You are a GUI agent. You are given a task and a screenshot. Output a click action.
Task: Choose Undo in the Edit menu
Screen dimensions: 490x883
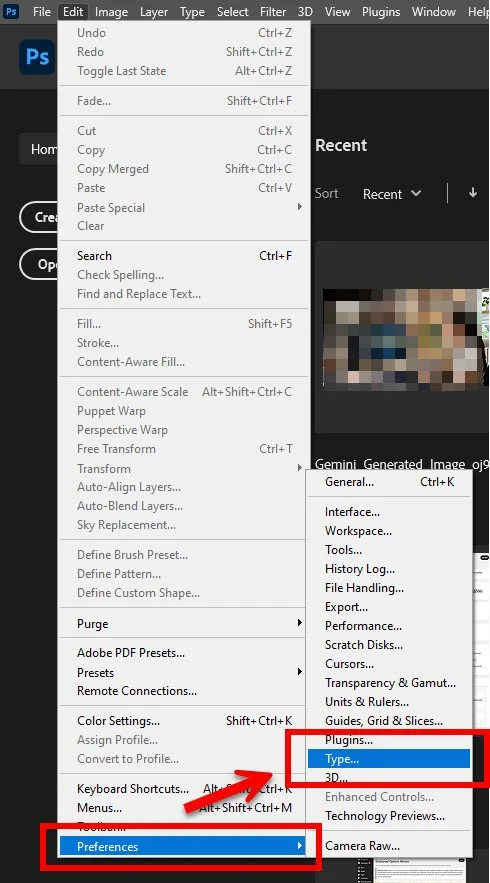[185, 33]
